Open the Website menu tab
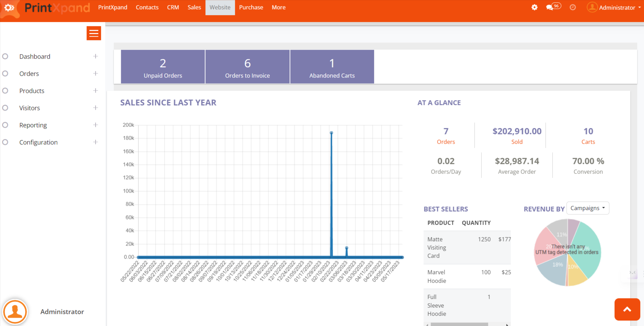This screenshot has width=644, height=326. (x=220, y=8)
